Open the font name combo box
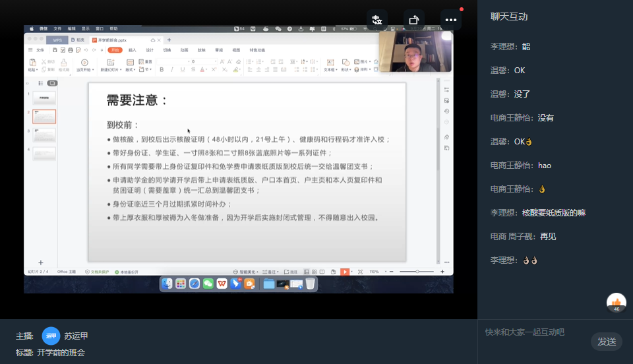Image resolution: width=633 pixels, height=364 pixels. pos(173,62)
